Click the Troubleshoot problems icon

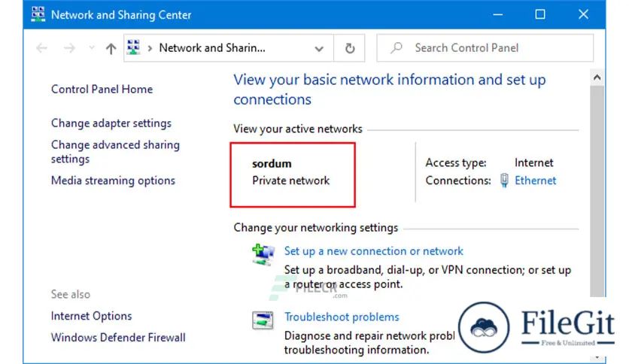[x=263, y=320]
